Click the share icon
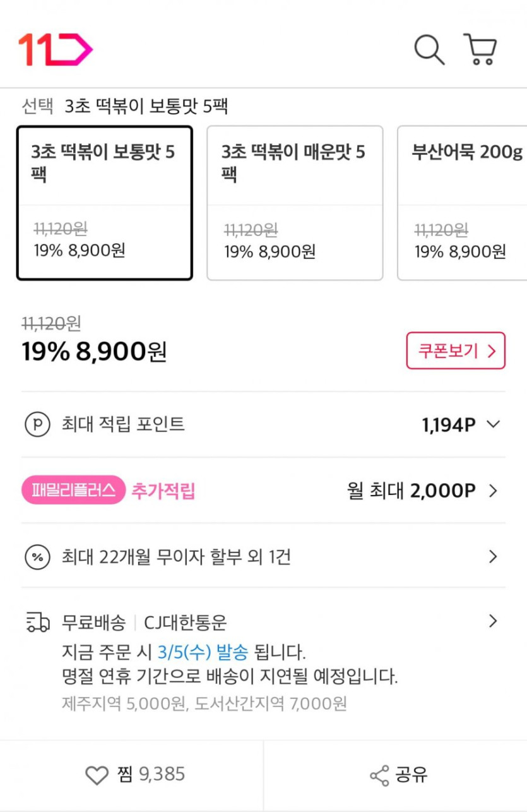The image size is (527, 812). point(379,775)
